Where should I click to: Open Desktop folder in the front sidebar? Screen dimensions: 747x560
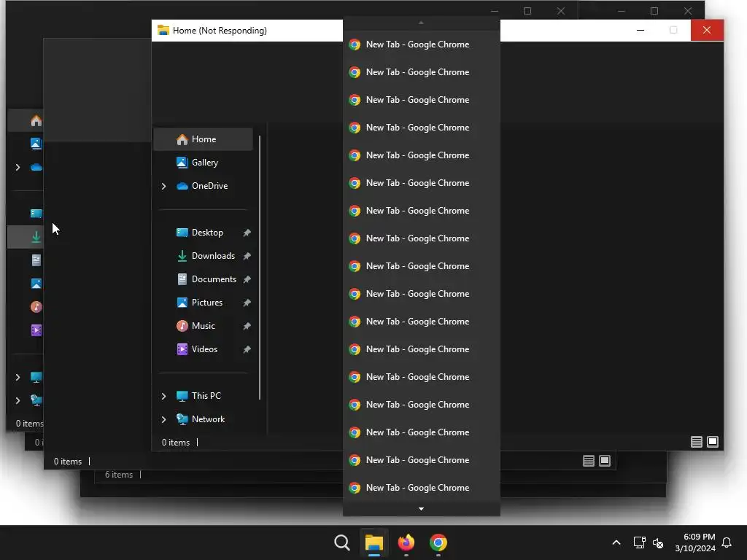(203, 233)
